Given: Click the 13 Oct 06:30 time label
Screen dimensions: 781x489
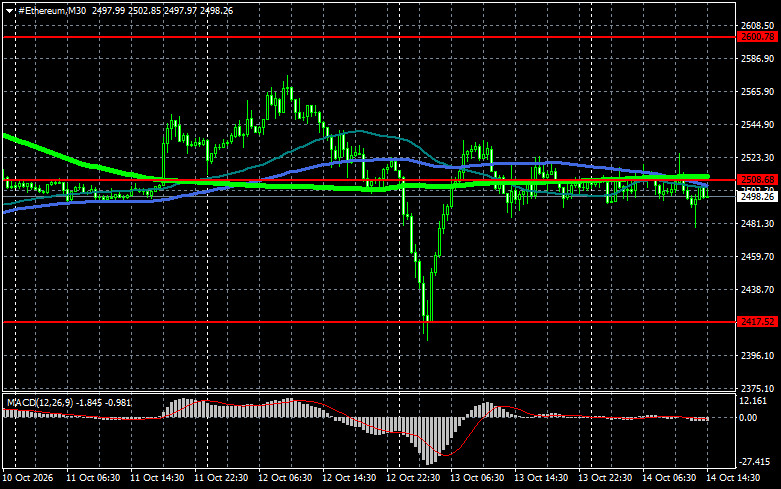Looking at the screenshot, I should click(477, 478).
